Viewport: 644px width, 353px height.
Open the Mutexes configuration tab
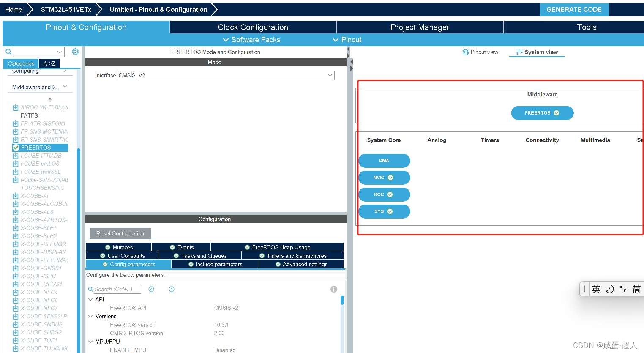tap(119, 247)
